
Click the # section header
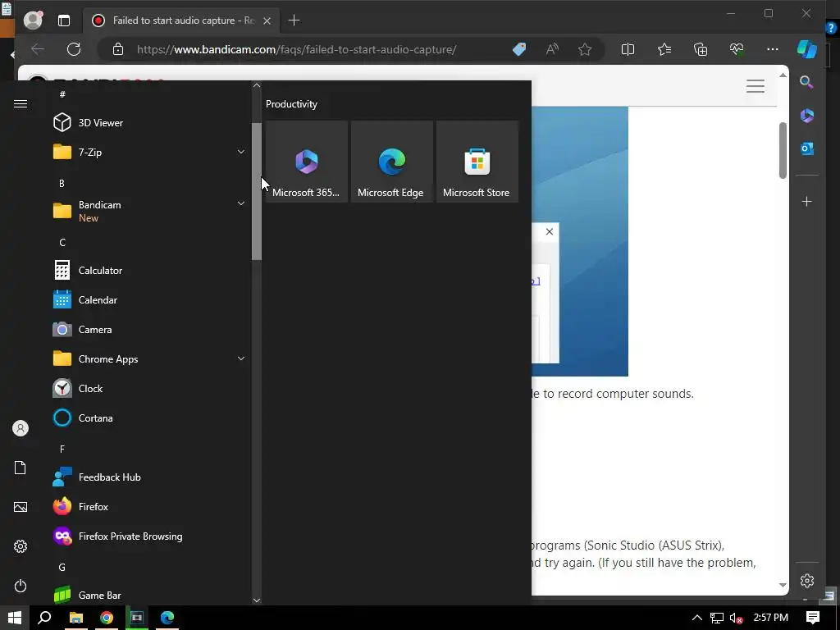pyautogui.click(x=62, y=94)
